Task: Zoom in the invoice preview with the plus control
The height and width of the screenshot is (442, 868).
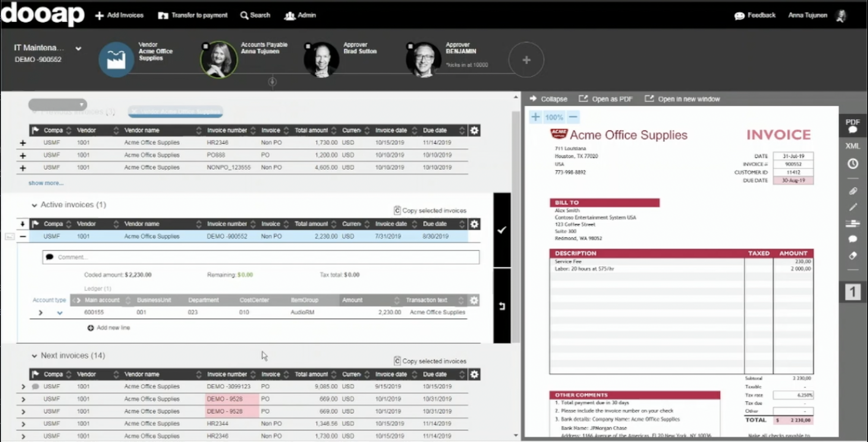Action: tap(535, 117)
